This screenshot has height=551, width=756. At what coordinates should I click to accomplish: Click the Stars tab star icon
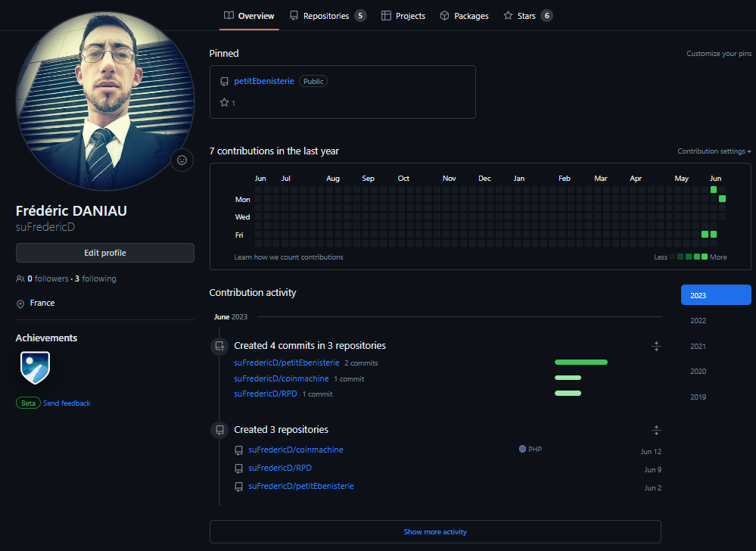click(x=508, y=15)
